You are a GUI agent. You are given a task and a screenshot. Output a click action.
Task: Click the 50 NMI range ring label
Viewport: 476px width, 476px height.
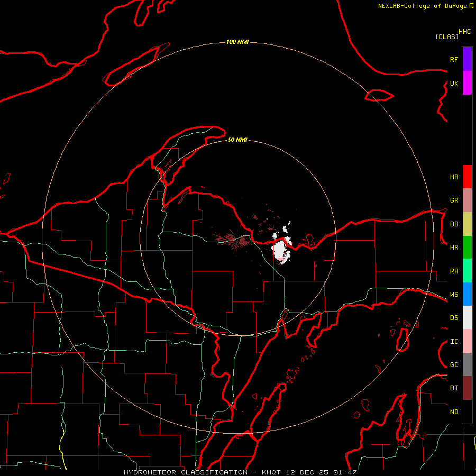point(237,140)
